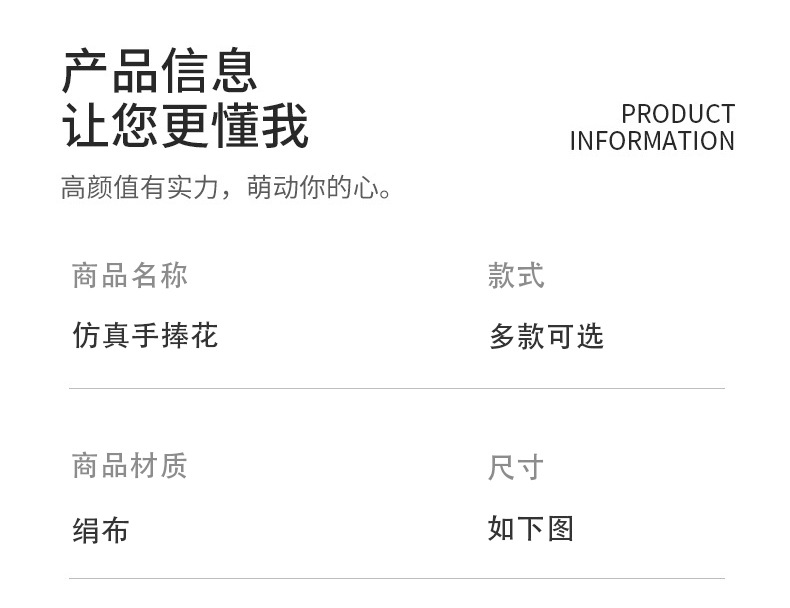The width and height of the screenshot is (790, 608).
Task: Select 手捧花 in the product name value
Action: coord(174,335)
